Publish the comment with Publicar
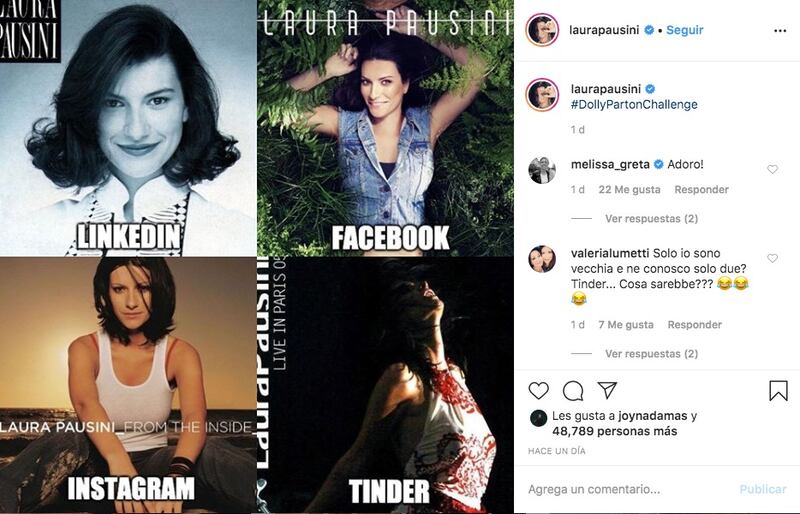 point(763,489)
